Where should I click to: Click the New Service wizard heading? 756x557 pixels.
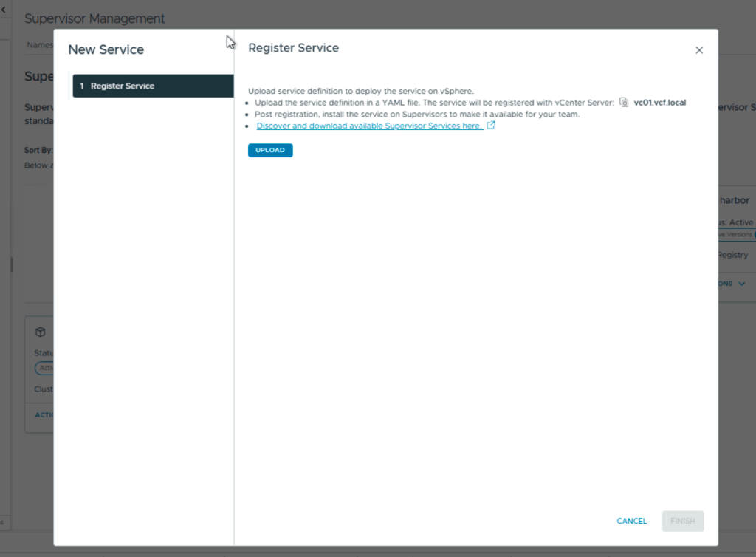[106, 49]
